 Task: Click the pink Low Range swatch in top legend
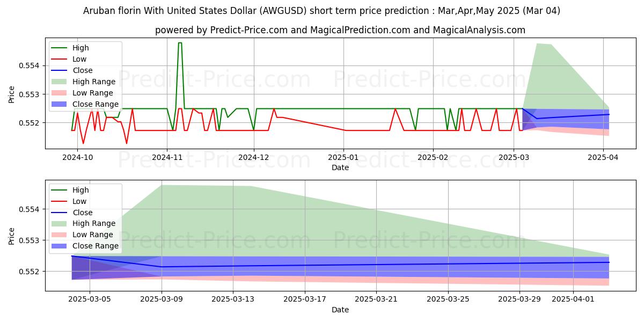coord(60,93)
